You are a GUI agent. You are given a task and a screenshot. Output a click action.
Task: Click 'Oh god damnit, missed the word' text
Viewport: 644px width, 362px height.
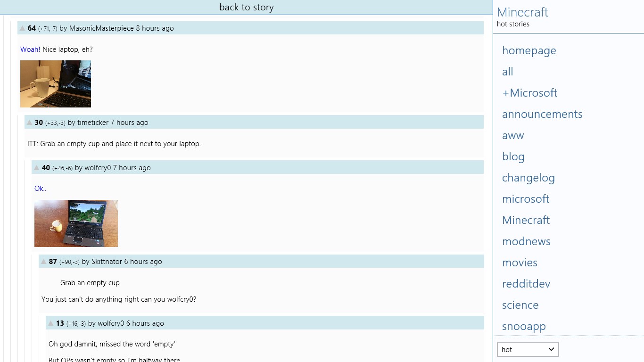click(x=112, y=344)
